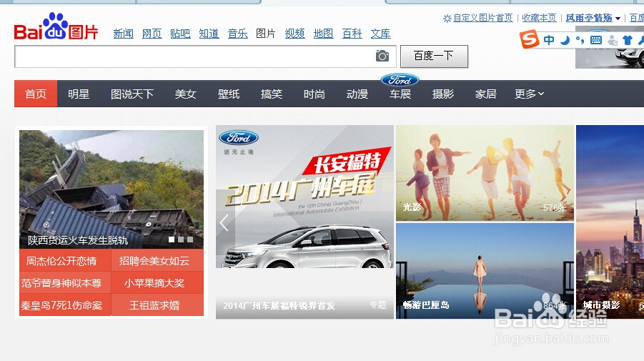Open the 文库 link

point(381,34)
